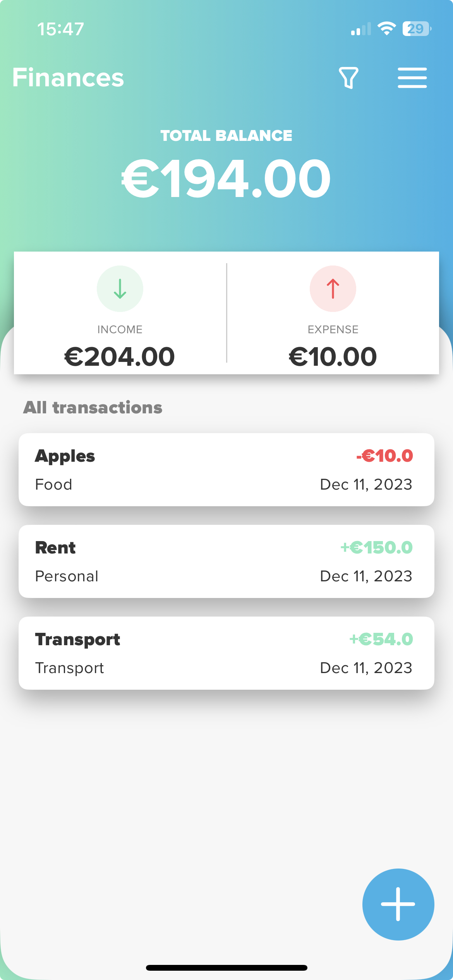Tap the +€150.0 Rent amount
This screenshot has width=453, height=980.
click(377, 547)
